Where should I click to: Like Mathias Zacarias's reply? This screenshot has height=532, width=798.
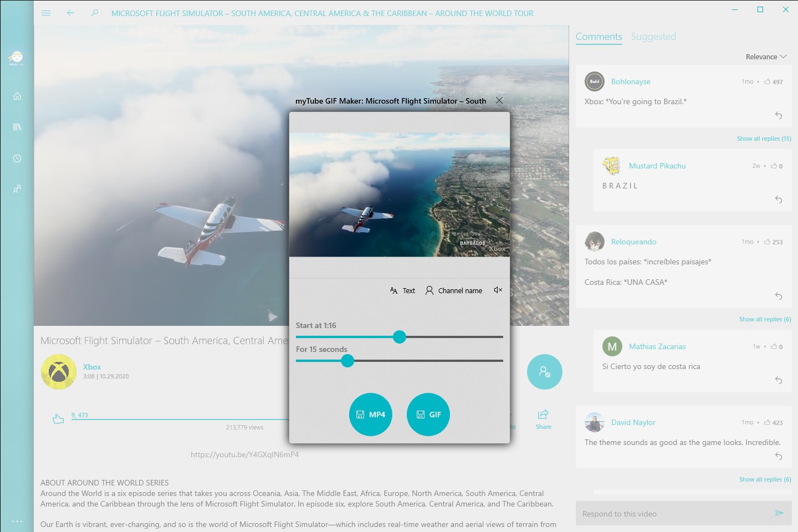pos(776,346)
